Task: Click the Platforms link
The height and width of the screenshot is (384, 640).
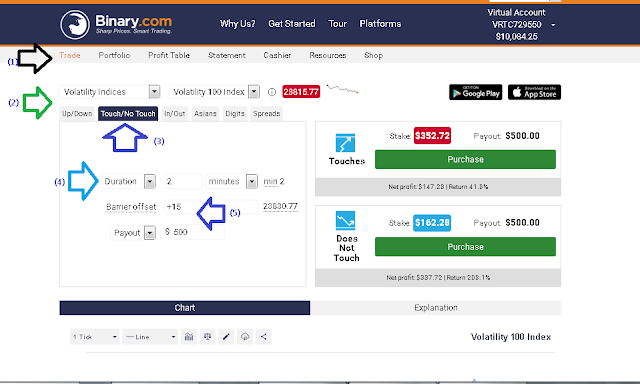Action: point(380,24)
